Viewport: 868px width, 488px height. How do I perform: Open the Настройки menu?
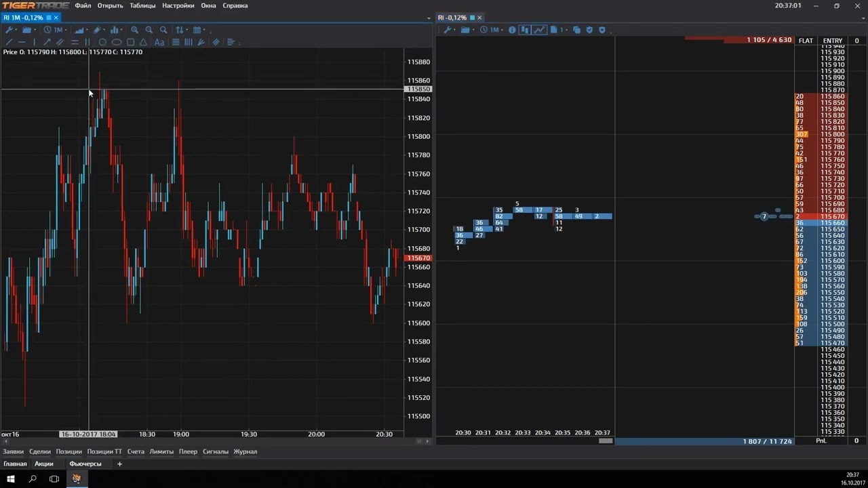tap(178, 5)
